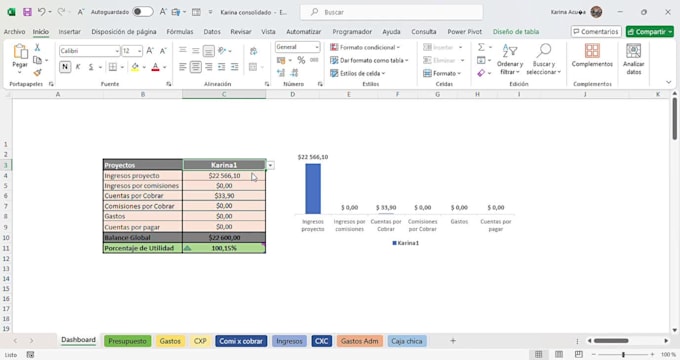Switch to the Fórmulas ribbon tab
The image size is (680, 360).
pyautogui.click(x=180, y=32)
